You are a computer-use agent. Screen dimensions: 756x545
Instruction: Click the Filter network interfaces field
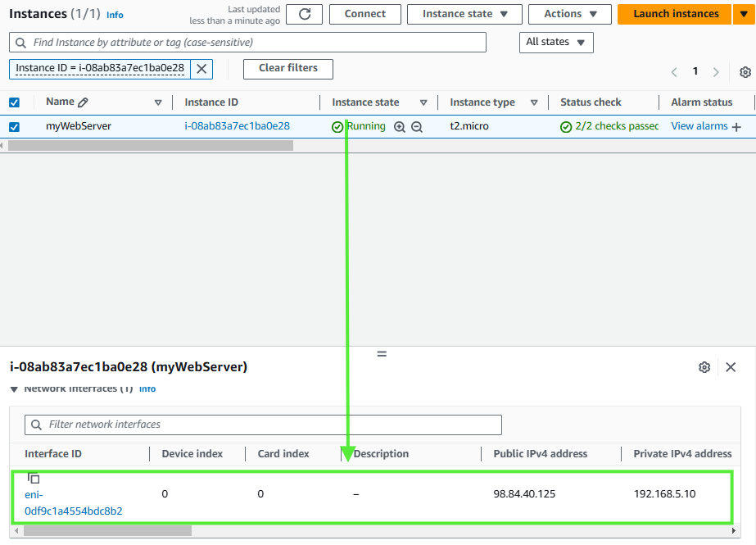tap(262, 425)
